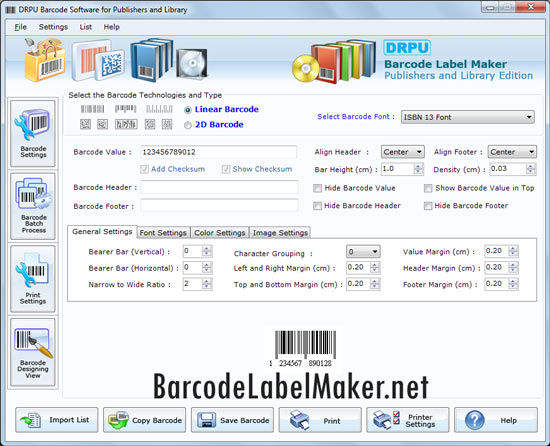Open the File menu
The image size is (550, 446).
tap(20, 27)
